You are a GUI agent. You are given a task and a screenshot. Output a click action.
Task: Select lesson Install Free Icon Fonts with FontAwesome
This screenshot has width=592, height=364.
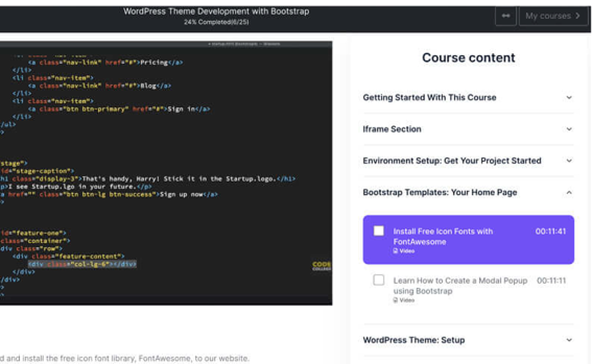443,237
